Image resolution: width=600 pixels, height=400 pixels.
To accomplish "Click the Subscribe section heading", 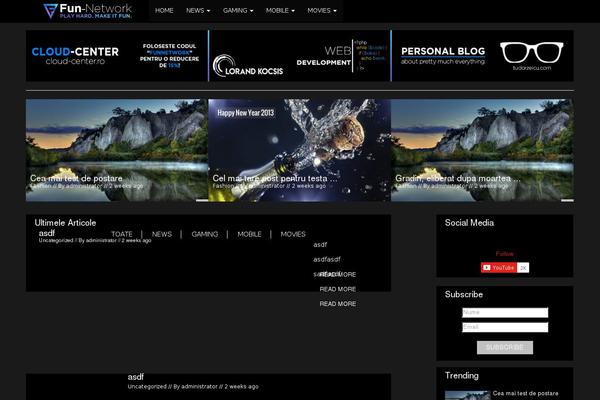I will point(464,294).
